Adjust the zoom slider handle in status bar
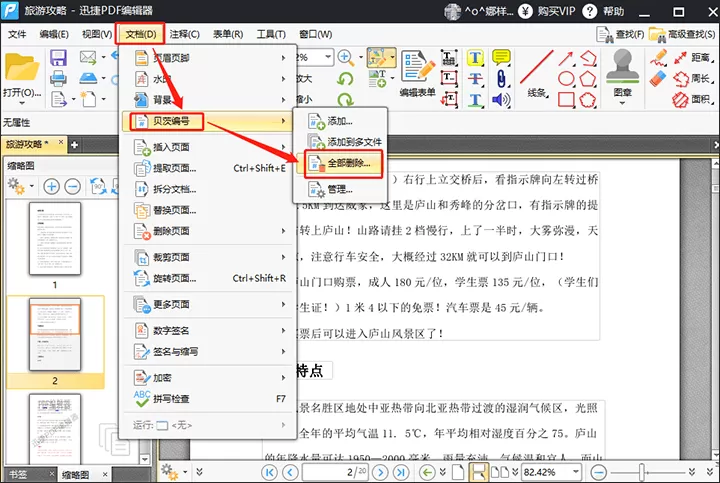The height and width of the screenshot is (483, 720). click(x=641, y=472)
